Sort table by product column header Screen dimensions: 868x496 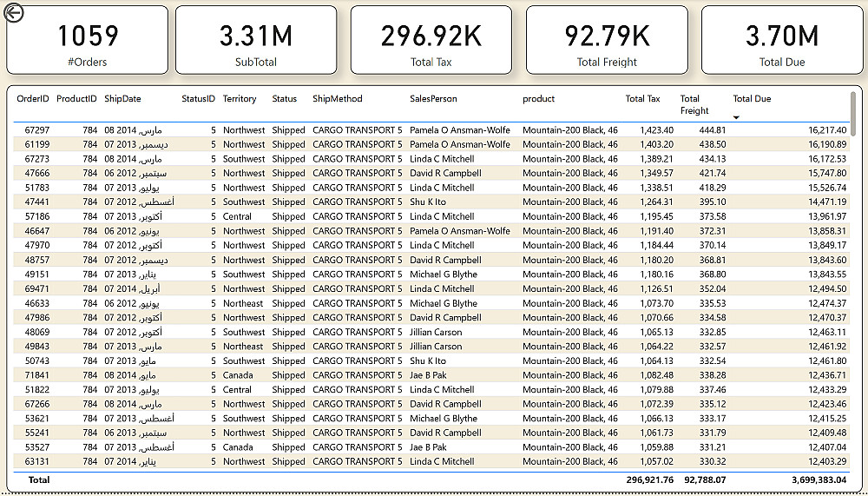(x=539, y=99)
